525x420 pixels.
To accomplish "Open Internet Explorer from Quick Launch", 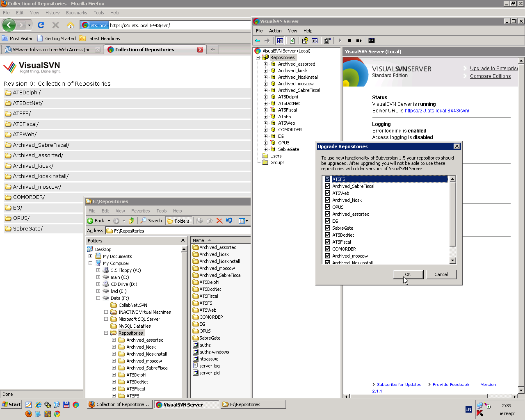I will point(38,405).
